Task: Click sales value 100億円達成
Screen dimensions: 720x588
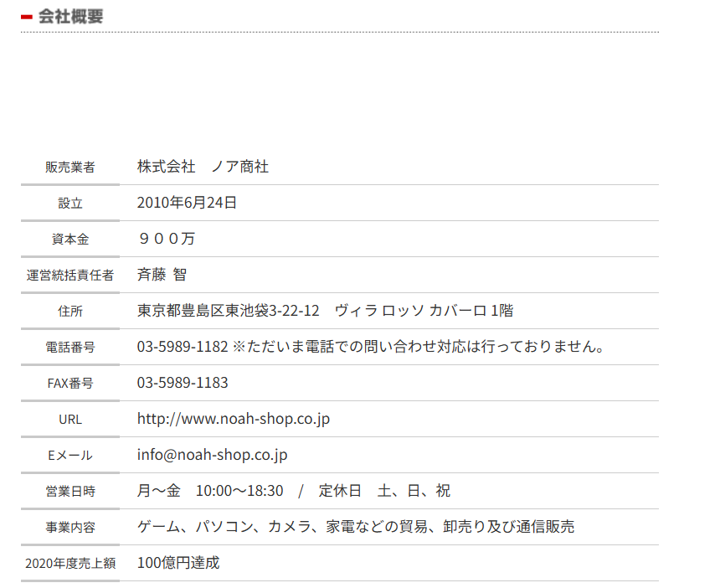Action: point(178,562)
